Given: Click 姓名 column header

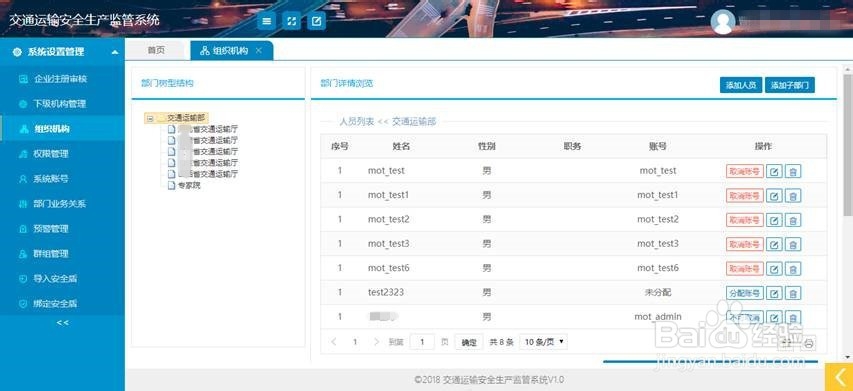Looking at the screenshot, I should (401, 146).
